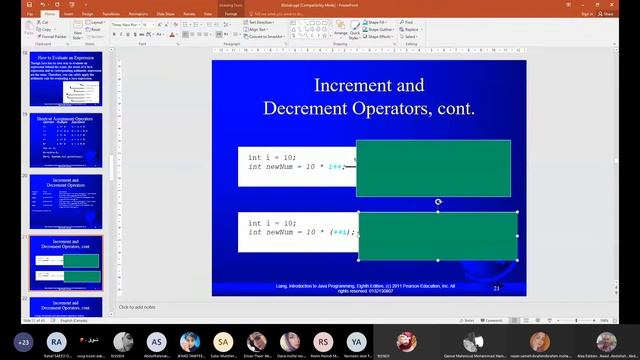Open character spacing options
Screen dimensions: 640x360
tap(149, 35)
